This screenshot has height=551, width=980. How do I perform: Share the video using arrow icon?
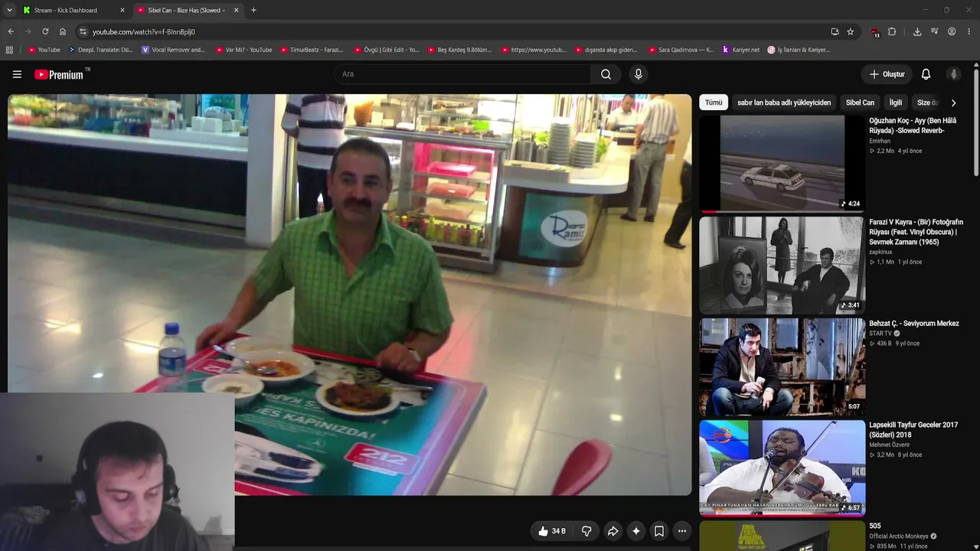[x=612, y=531]
